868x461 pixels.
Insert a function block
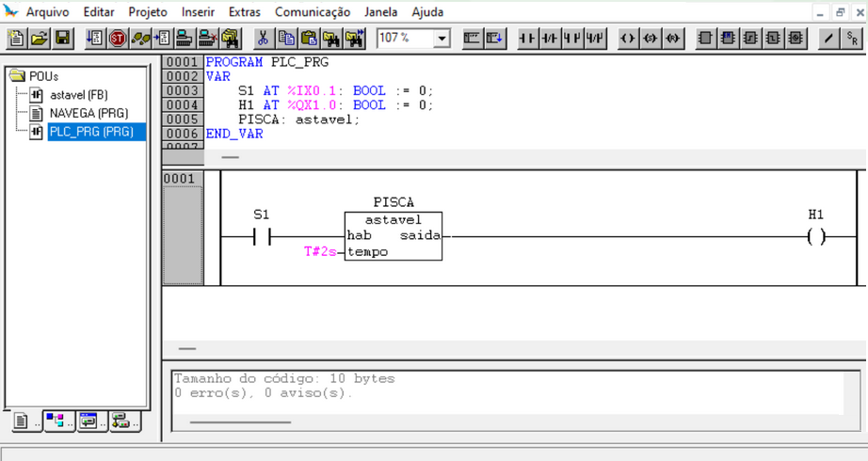[x=705, y=39]
